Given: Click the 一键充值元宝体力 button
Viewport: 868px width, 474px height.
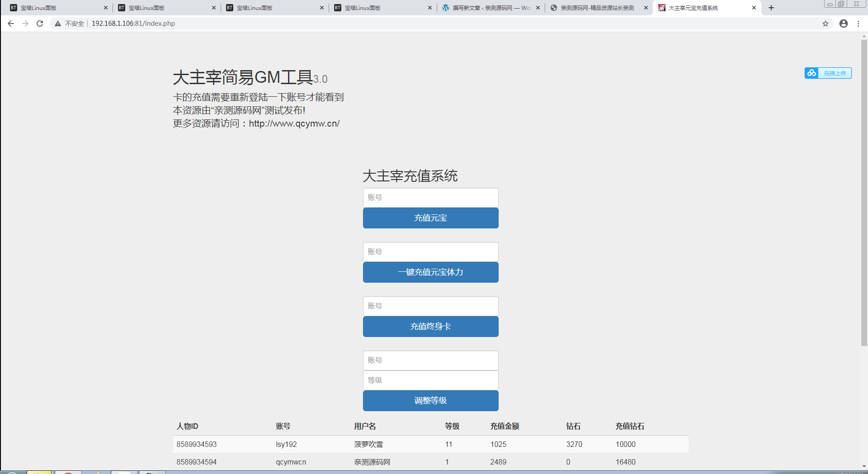Looking at the screenshot, I should [x=430, y=272].
